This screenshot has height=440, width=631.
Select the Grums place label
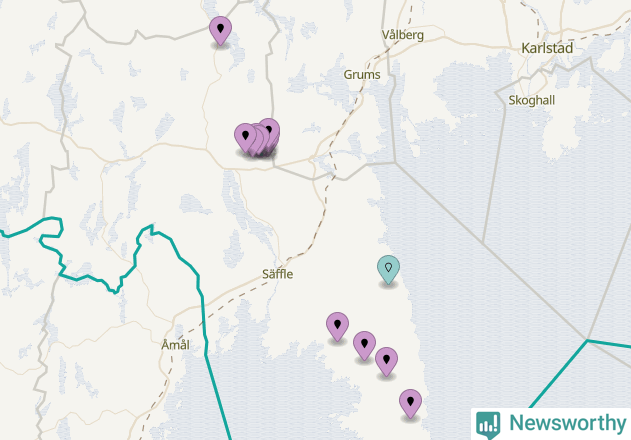point(362,74)
